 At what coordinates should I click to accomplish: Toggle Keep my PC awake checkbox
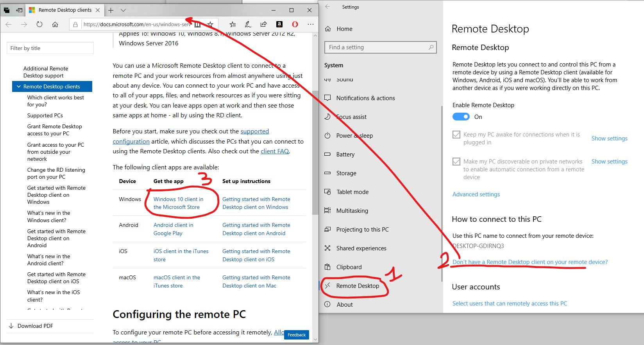click(x=456, y=135)
